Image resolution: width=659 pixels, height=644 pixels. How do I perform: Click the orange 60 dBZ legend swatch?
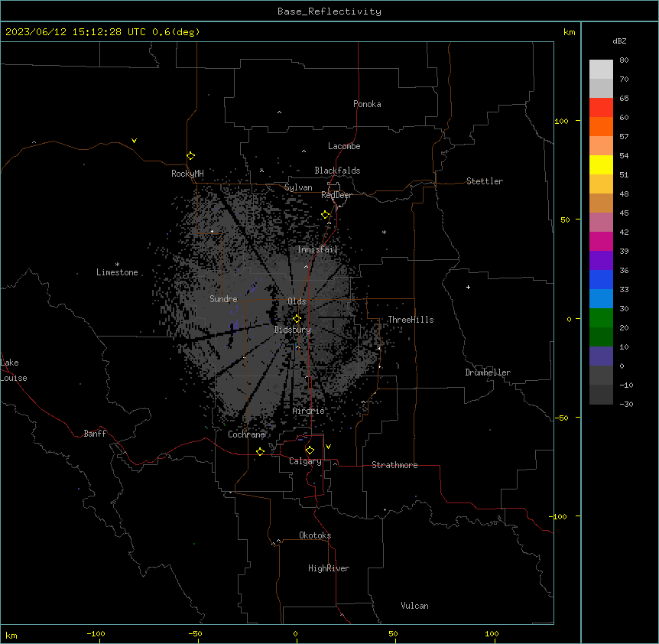(x=601, y=127)
